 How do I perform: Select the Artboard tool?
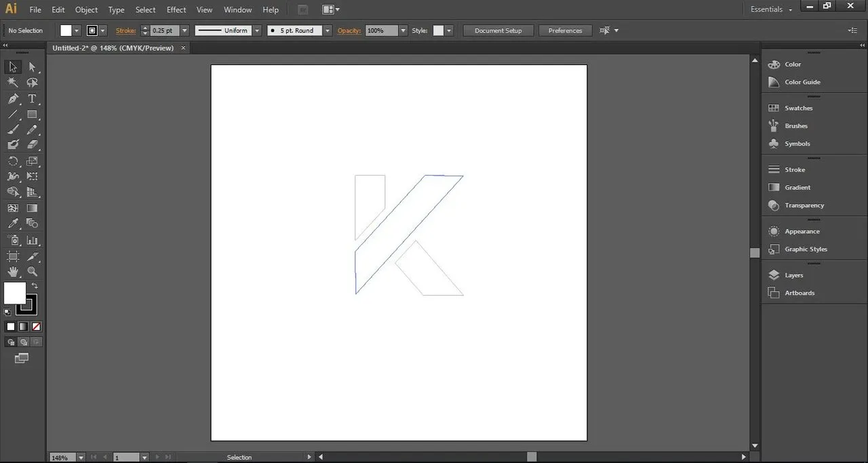coord(13,256)
